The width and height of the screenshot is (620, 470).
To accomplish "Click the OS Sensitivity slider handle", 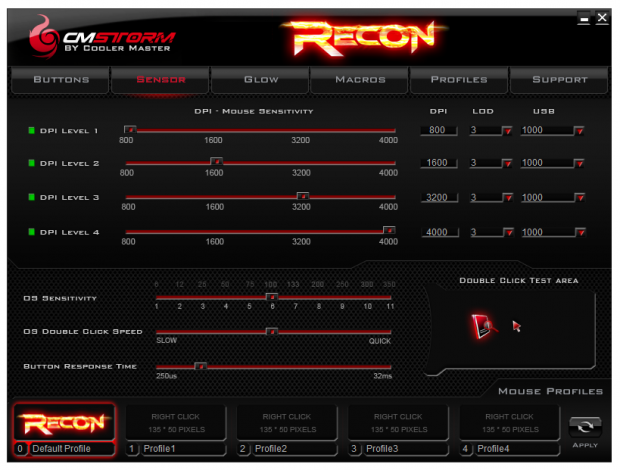I will (x=272, y=297).
